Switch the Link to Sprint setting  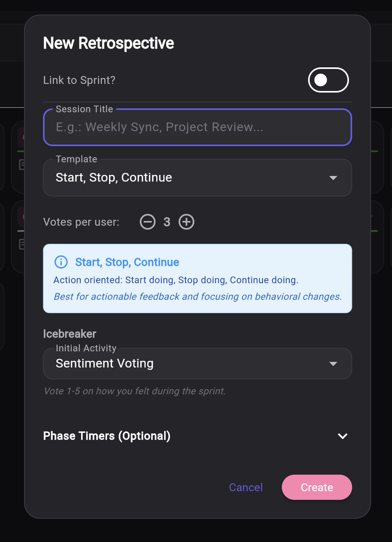[x=328, y=80]
